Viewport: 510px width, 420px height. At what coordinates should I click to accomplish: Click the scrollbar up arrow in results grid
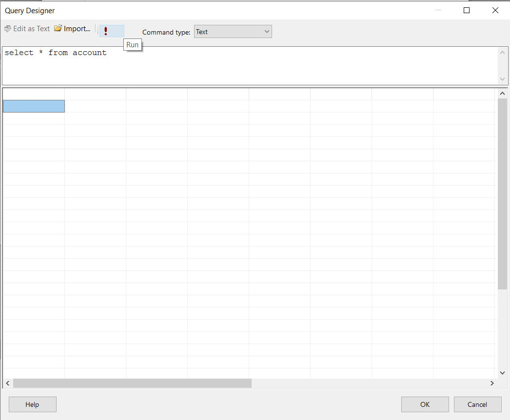click(502, 93)
